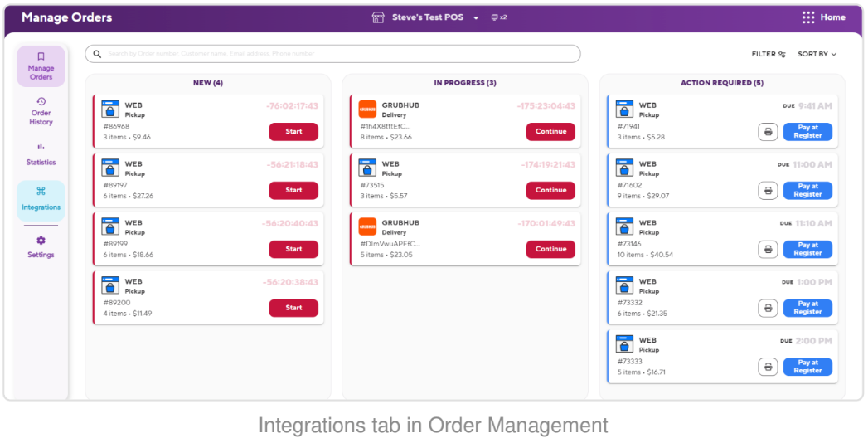Click Pay at Register for order #73333
Screen dimensions: 868x443
[x=807, y=367]
